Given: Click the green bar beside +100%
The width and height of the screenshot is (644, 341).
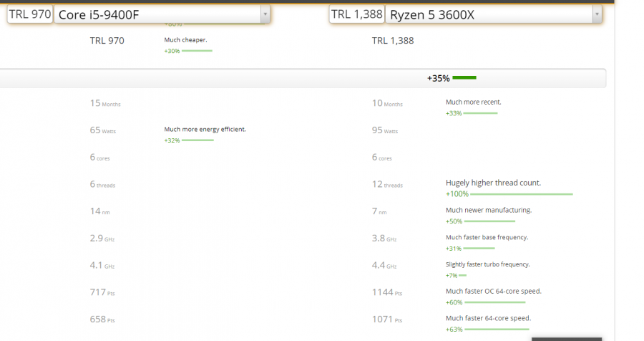Looking at the screenshot, I should tap(522, 194).
